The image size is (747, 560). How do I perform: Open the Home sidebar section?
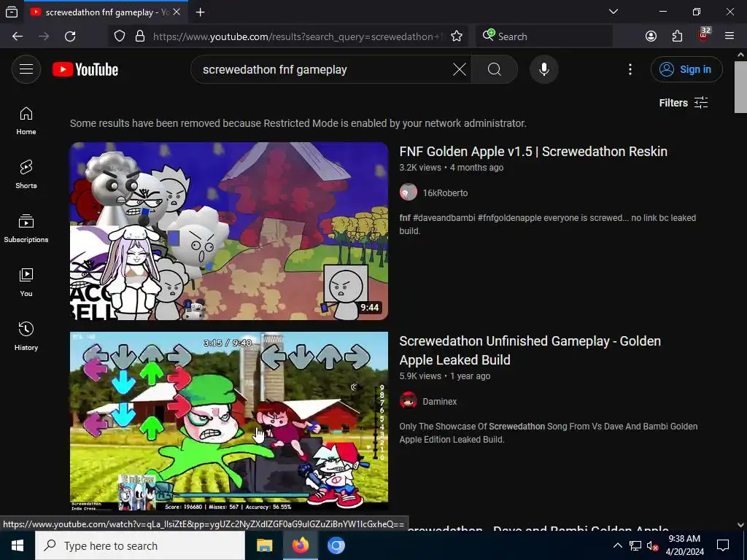click(26, 120)
